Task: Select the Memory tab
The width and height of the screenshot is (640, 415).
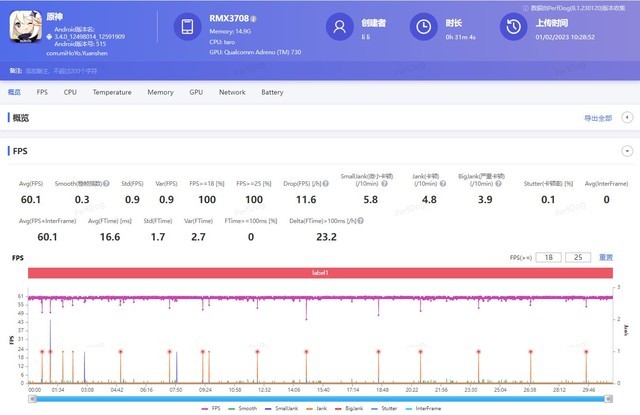Action: point(160,92)
